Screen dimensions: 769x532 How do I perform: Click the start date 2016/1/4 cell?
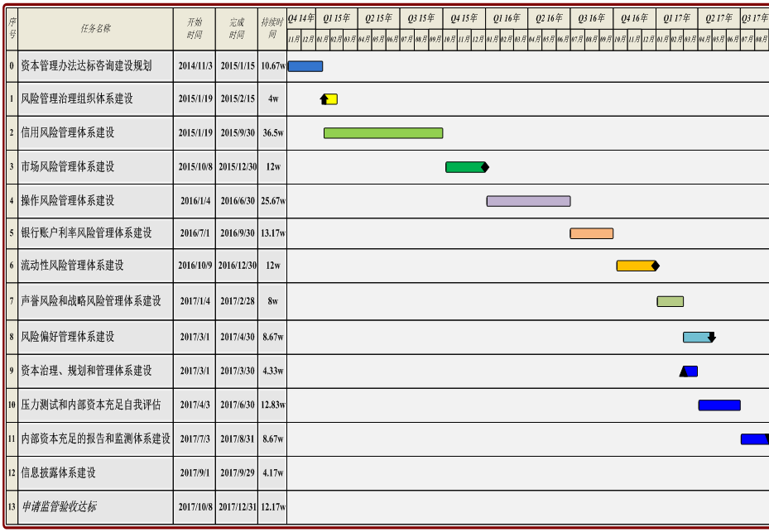(195, 201)
